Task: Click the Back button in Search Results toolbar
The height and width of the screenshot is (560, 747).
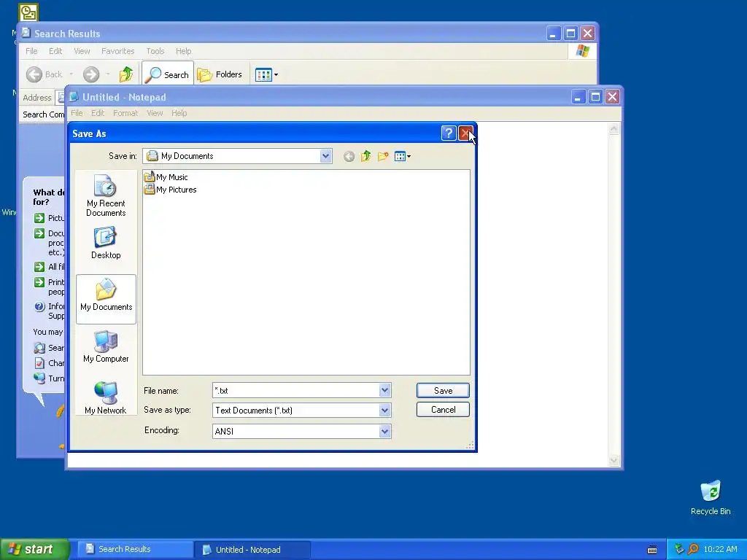Action: 44,74
